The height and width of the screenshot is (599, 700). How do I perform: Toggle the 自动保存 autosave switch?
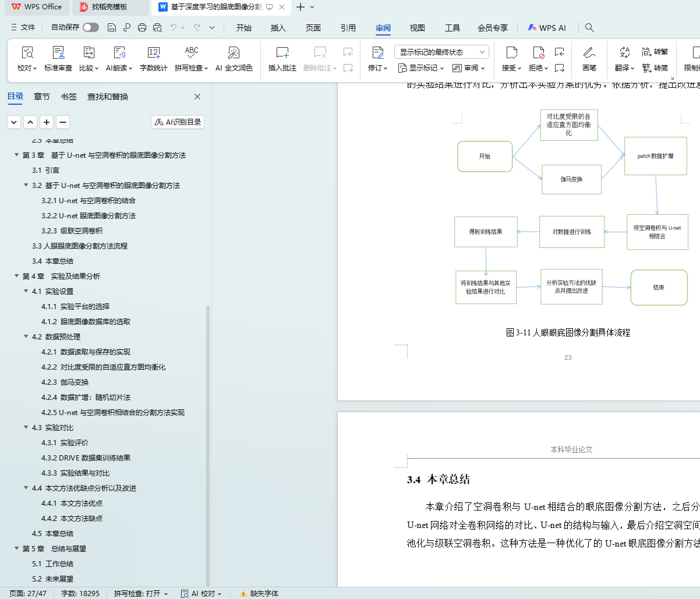click(90, 27)
